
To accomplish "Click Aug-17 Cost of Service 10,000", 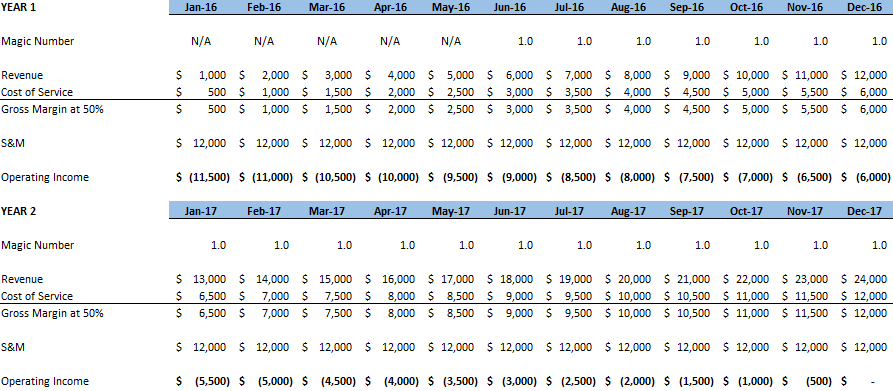I will (x=634, y=297).
